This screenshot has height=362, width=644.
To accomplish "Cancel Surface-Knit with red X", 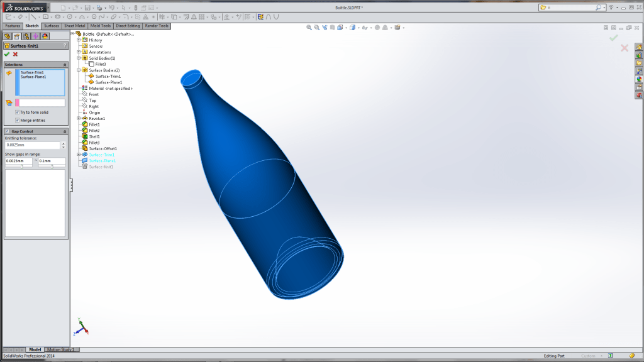I will (15, 54).
